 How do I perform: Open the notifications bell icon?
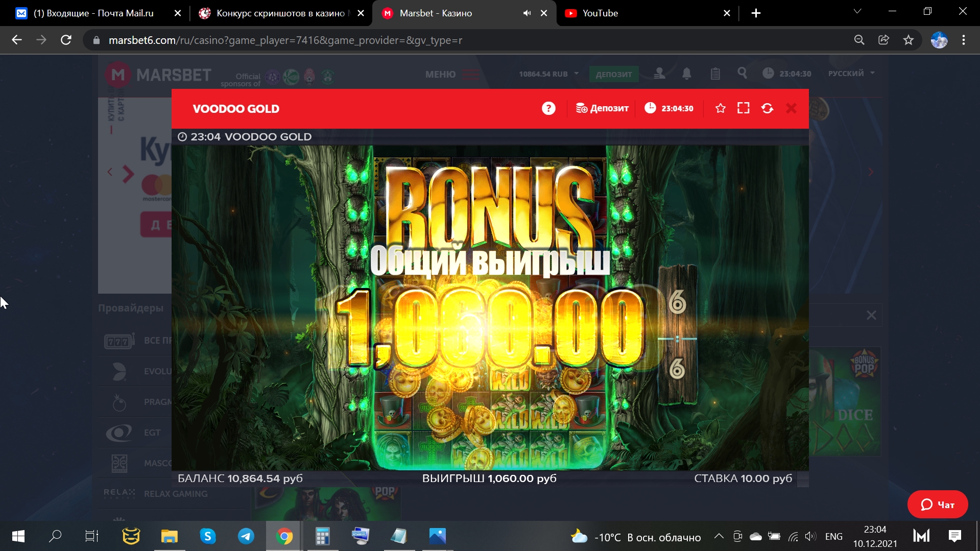click(687, 74)
